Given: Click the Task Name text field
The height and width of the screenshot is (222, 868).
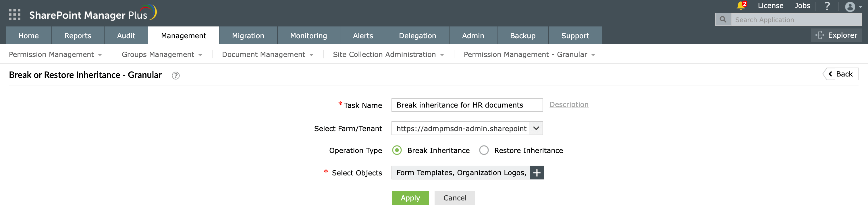Looking at the screenshot, I should (467, 105).
